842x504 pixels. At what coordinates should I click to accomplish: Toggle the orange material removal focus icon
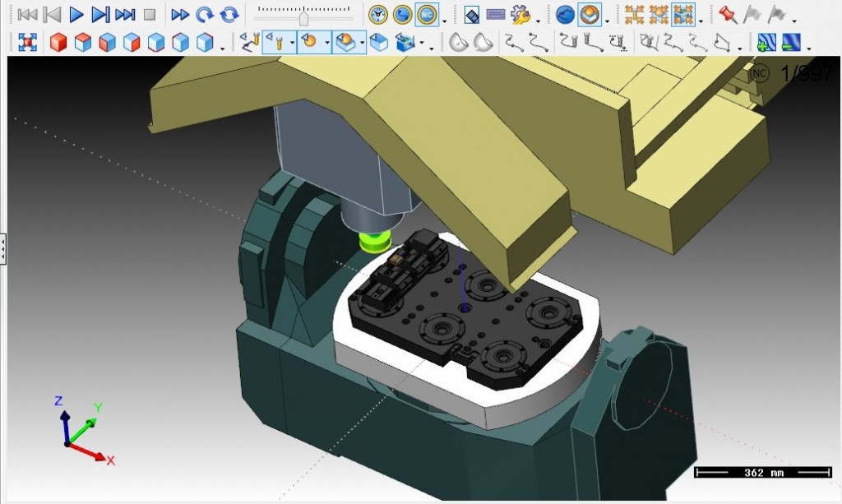pyautogui.click(x=590, y=15)
